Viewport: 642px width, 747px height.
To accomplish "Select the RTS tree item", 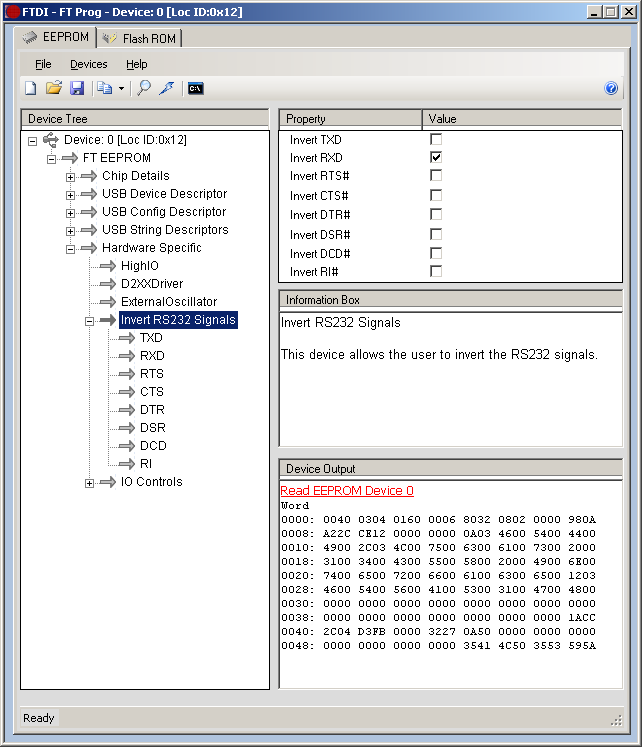I will click(151, 374).
